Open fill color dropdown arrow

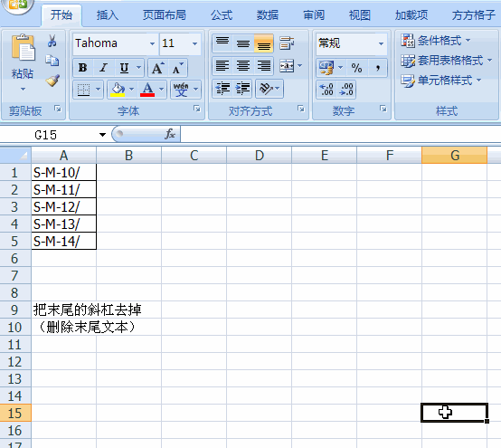point(132,90)
